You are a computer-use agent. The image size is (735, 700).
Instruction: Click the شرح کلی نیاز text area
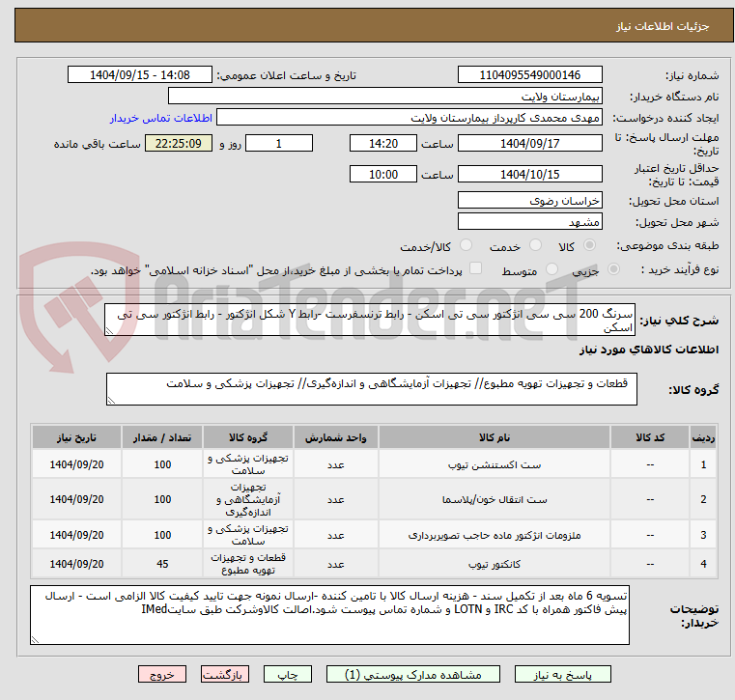click(x=370, y=320)
